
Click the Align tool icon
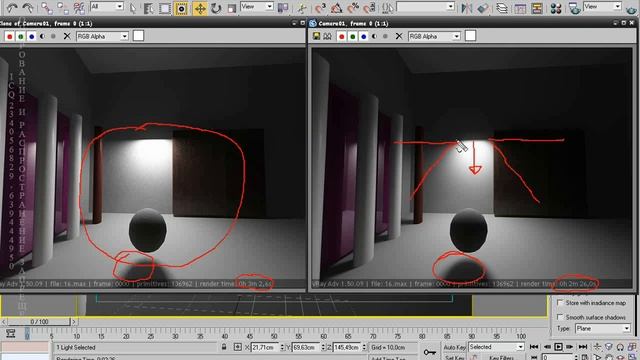point(482,8)
